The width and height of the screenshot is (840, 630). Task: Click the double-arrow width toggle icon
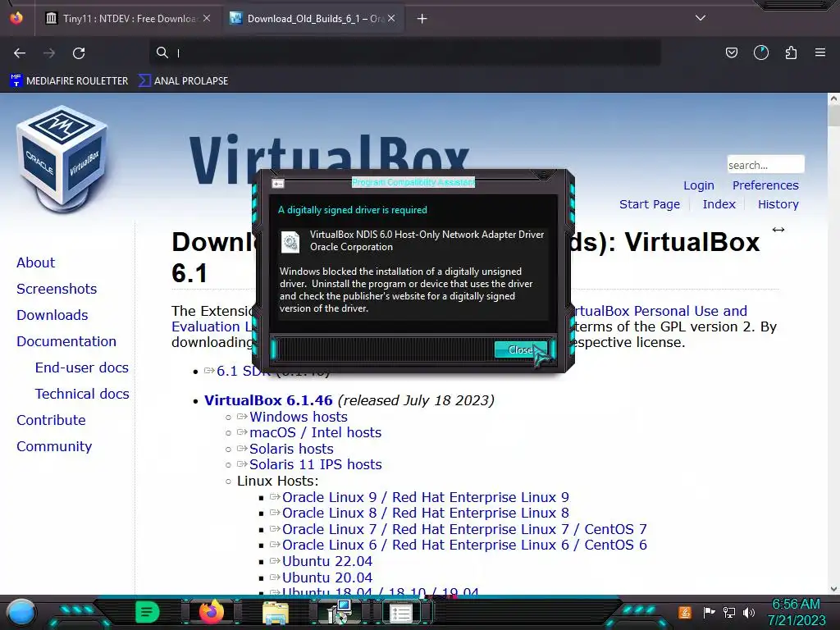[778, 230]
